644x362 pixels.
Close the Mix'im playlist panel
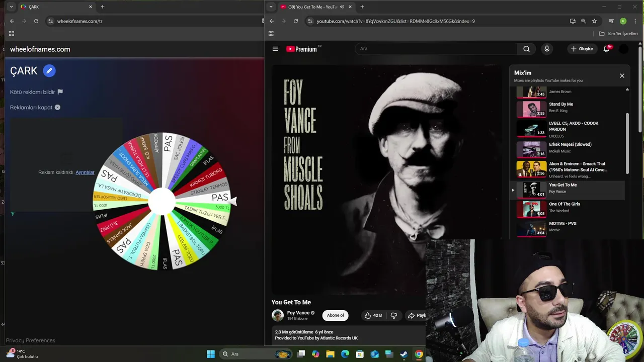pos(622,75)
